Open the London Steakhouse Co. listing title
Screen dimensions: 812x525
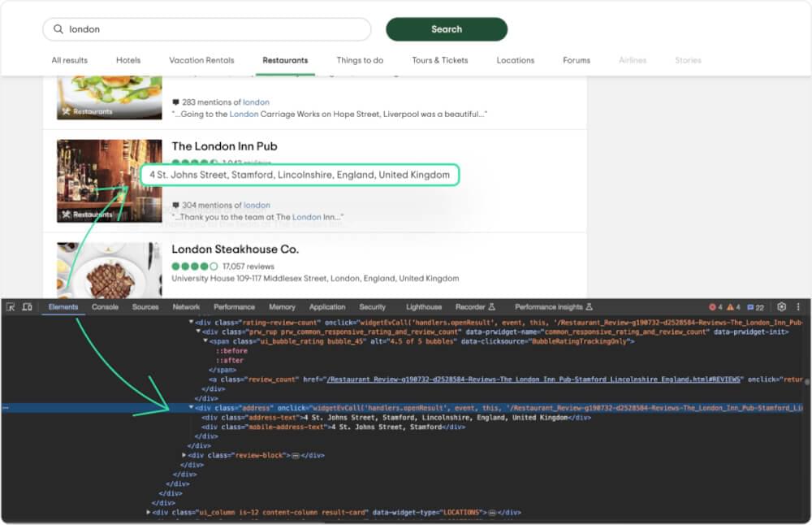[235, 249]
